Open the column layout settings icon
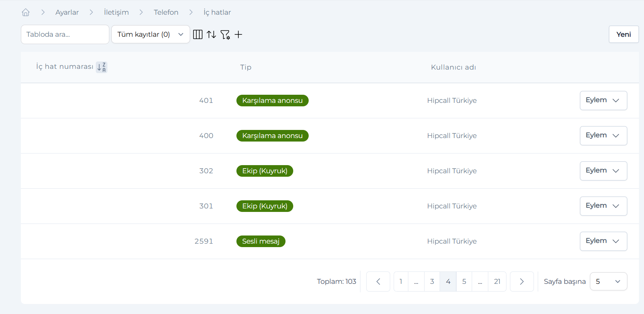 point(197,34)
